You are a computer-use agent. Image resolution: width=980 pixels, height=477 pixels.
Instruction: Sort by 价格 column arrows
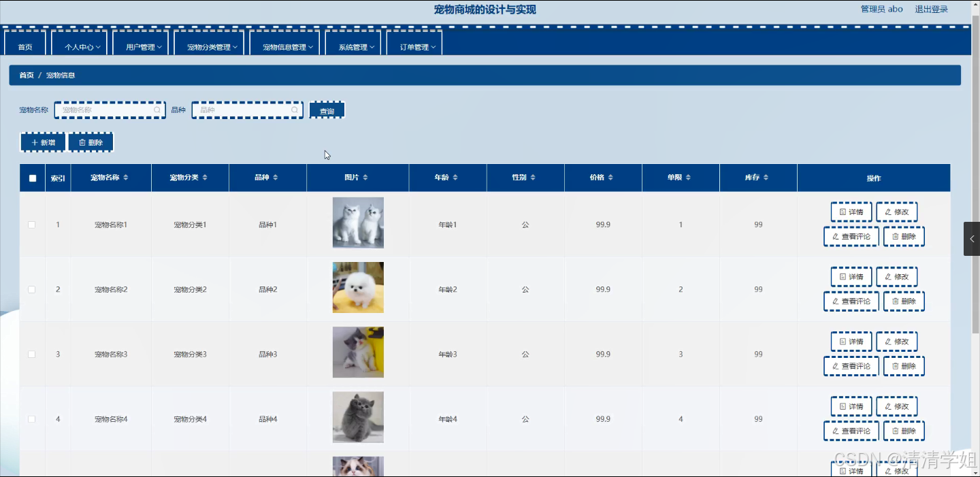point(610,178)
